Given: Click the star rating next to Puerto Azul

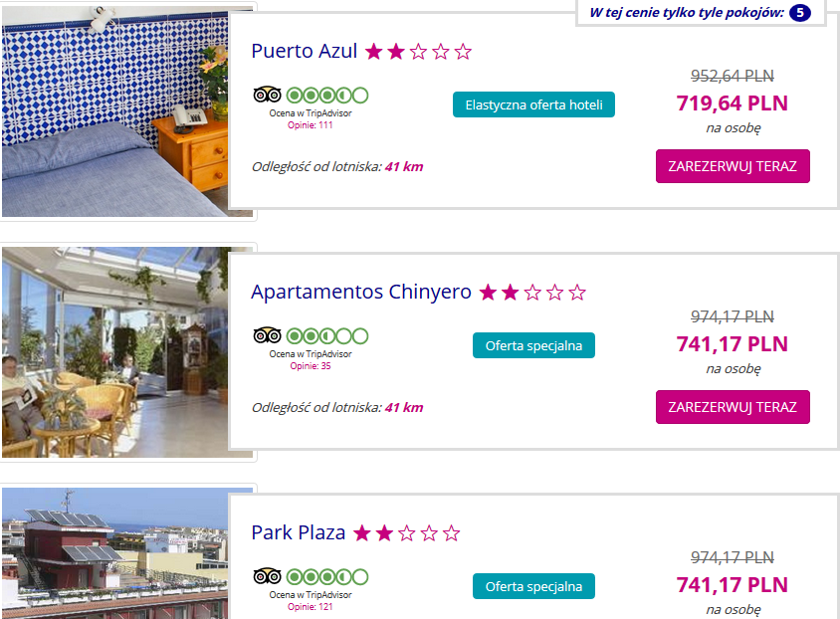Looking at the screenshot, I should (418, 52).
